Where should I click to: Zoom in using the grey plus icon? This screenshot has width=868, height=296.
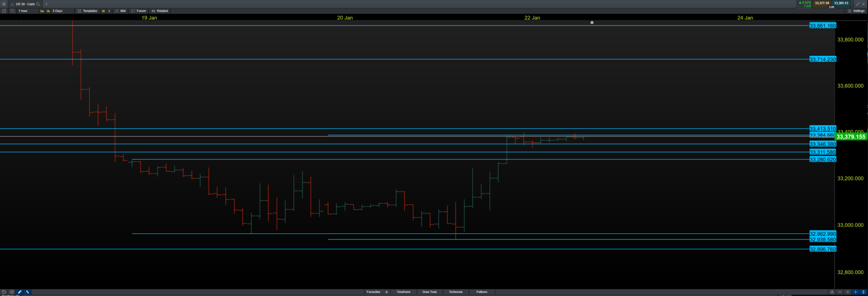pos(848,292)
